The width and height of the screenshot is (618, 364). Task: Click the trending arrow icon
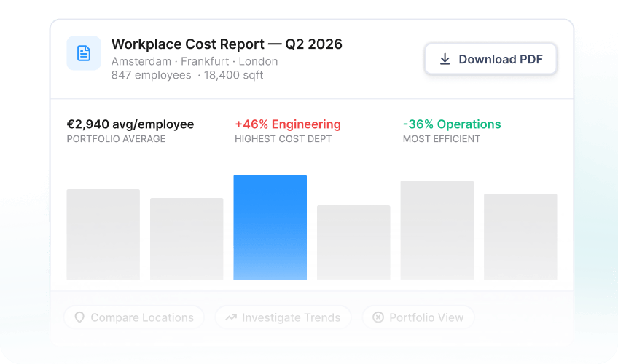pos(231,317)
